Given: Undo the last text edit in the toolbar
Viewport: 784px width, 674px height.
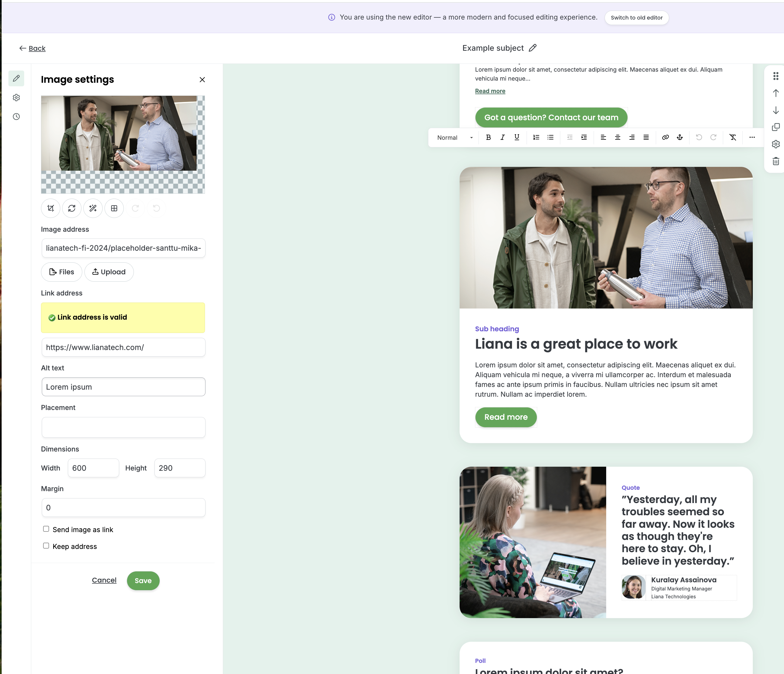Looking at the screenshot, I should click(x=699, y=138).
